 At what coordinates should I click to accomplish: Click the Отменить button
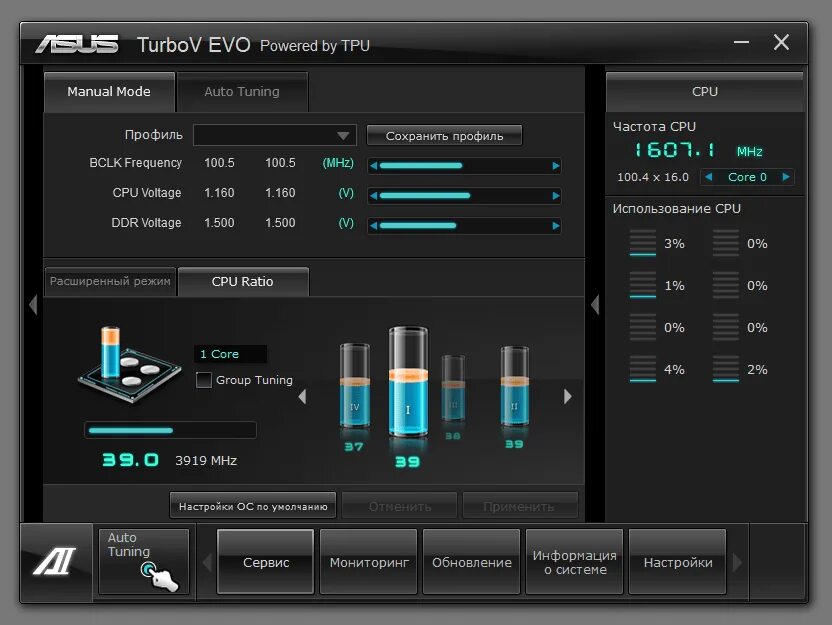click(400, 507)
